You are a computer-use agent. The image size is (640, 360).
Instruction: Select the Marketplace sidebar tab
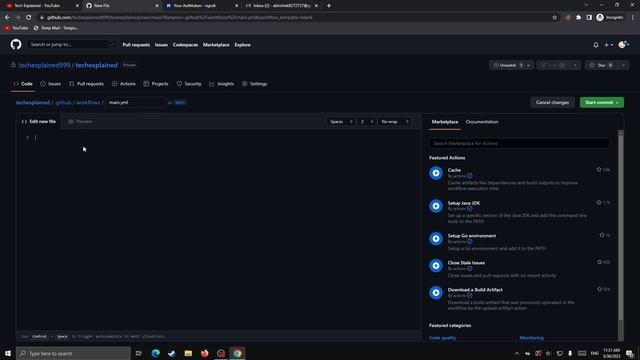445,122
